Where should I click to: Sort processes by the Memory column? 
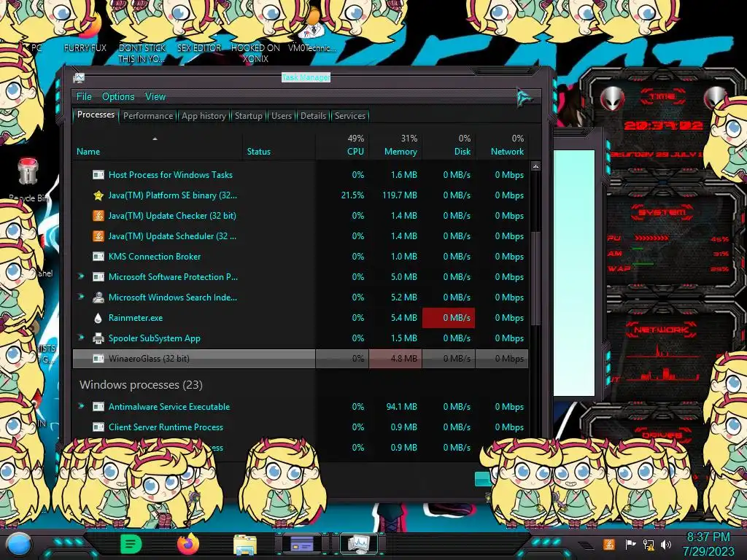click(395, 146)
